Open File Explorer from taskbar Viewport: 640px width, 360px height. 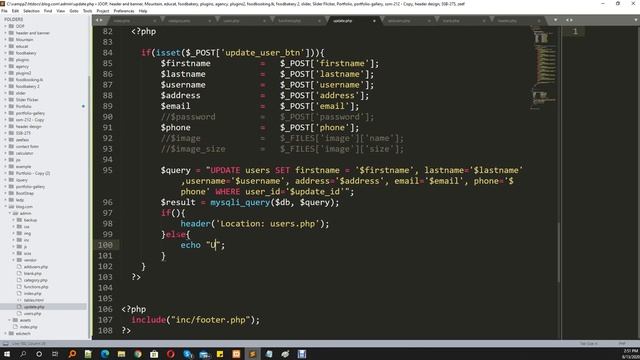(121, 354)
